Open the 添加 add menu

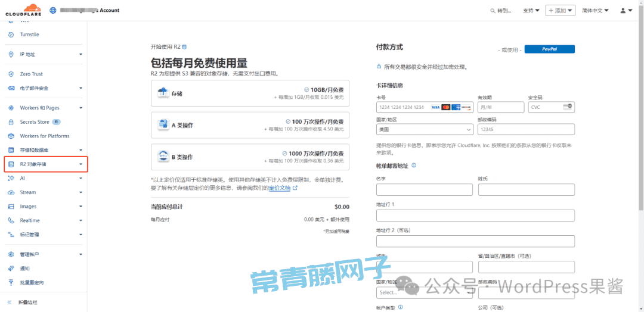[560, 11]
